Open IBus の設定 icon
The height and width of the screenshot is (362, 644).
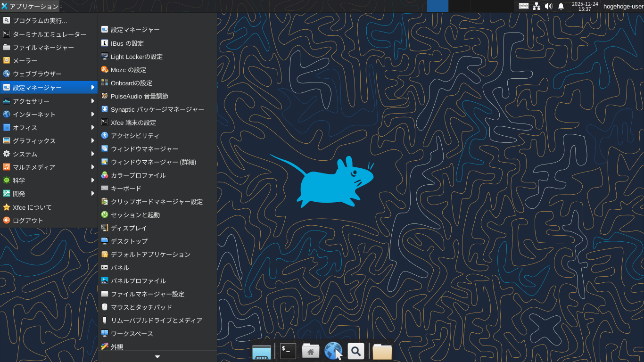pyautogui.click(x=105, y=43)
